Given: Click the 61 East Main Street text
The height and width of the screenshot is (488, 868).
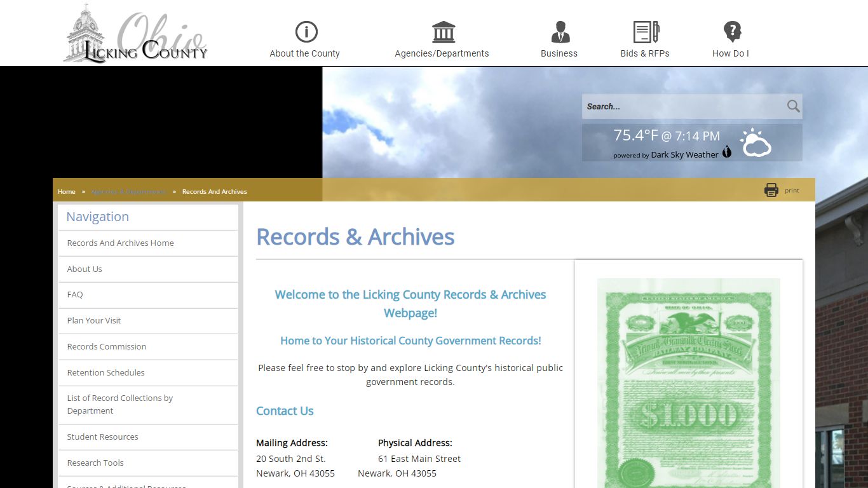Looking at the screenshot, I should [419, 459].
